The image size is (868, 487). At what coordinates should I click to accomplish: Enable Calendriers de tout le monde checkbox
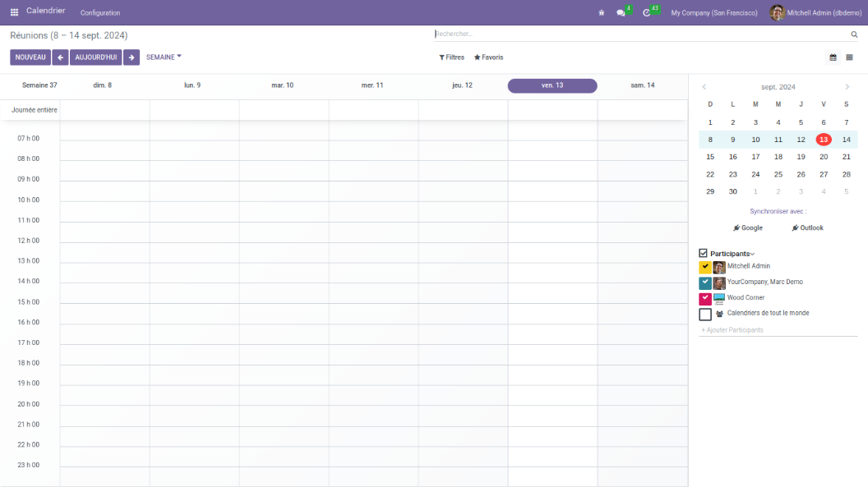[704, 314]
